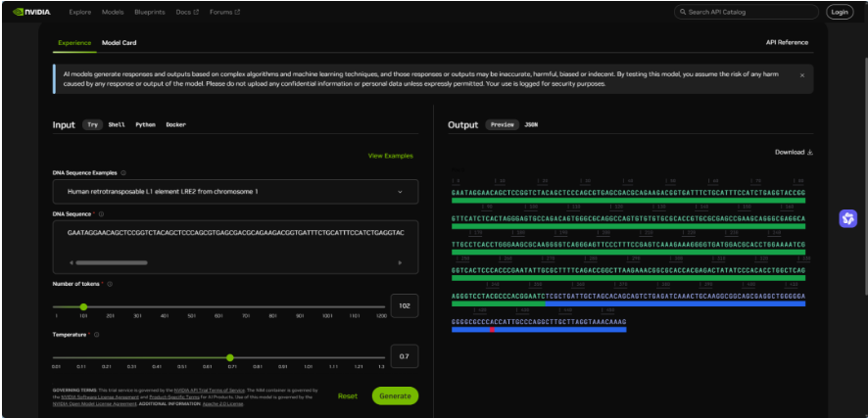The width and height of the screenshot is (868, 418).
Task: Click the Forums external link icon
Action: (237, 12)
